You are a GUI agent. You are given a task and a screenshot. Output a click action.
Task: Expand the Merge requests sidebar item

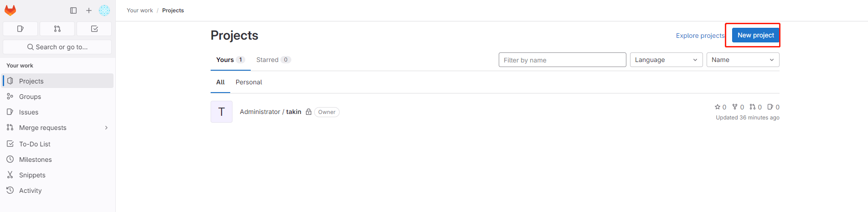point(106,128)
